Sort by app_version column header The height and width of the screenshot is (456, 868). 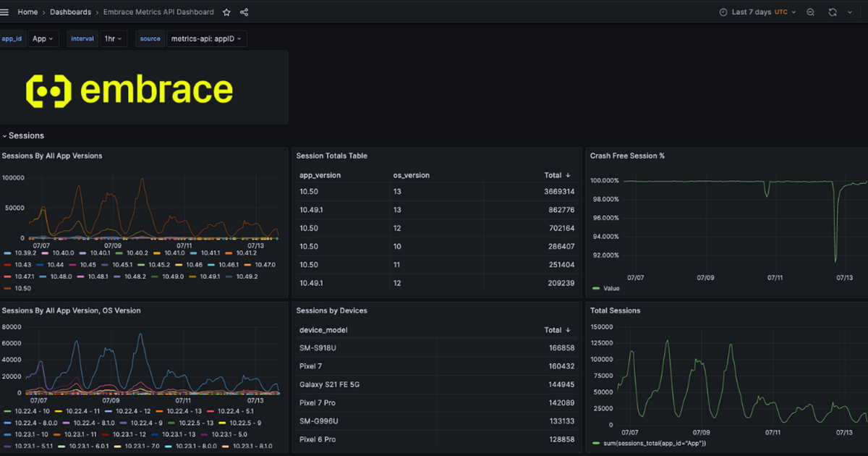point(320,175)
